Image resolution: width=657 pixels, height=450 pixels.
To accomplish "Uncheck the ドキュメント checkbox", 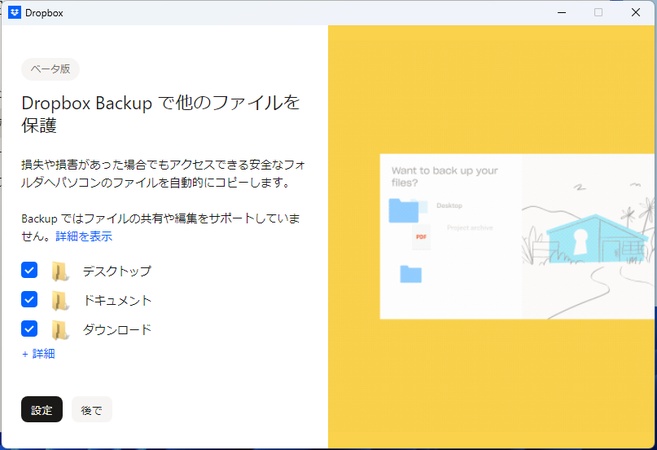I will pyautogui.click(x=29, y=300).
